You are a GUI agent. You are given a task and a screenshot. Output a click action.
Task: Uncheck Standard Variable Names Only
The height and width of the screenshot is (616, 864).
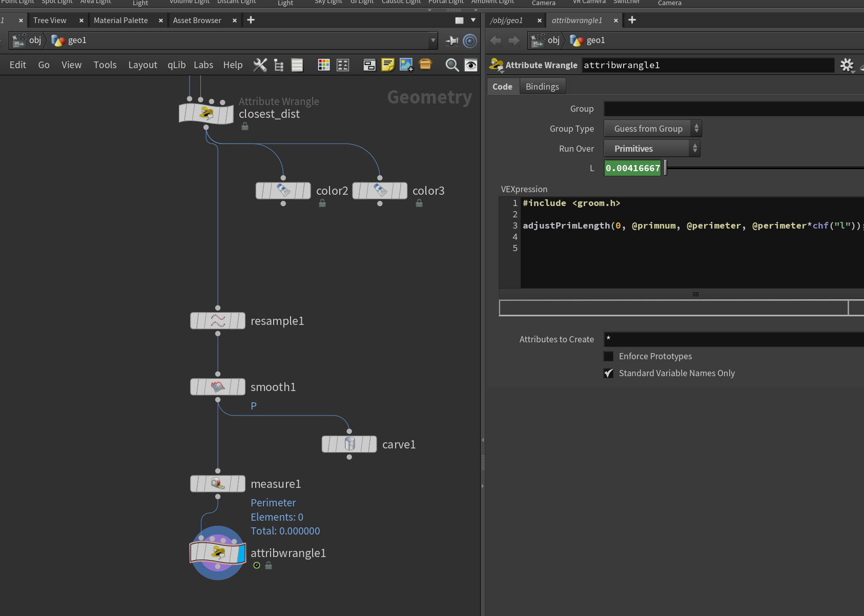(x=608, y=373)
